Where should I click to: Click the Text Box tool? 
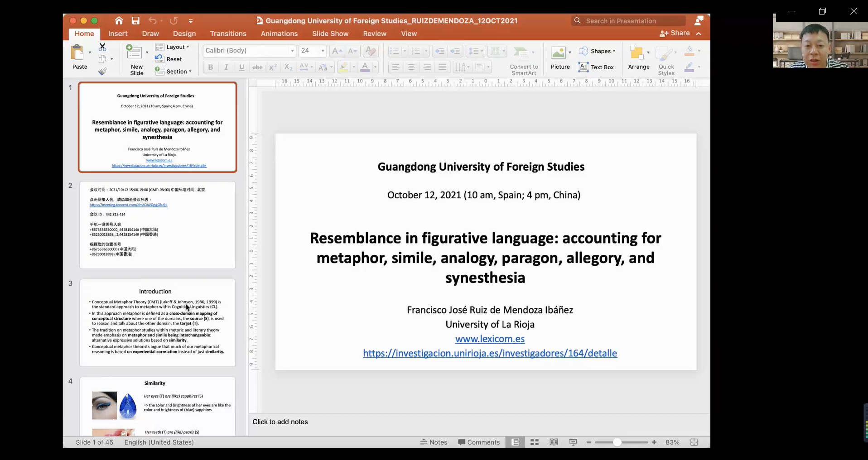point(597,67)
